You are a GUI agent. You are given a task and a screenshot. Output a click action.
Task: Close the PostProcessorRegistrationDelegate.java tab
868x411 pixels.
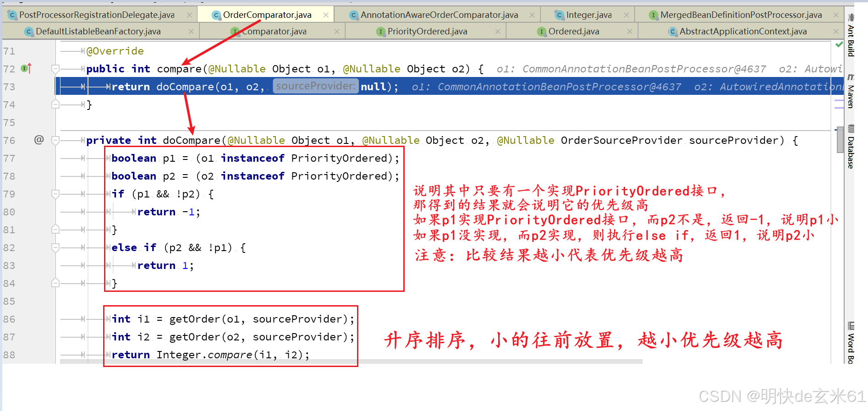click(189, 15)
